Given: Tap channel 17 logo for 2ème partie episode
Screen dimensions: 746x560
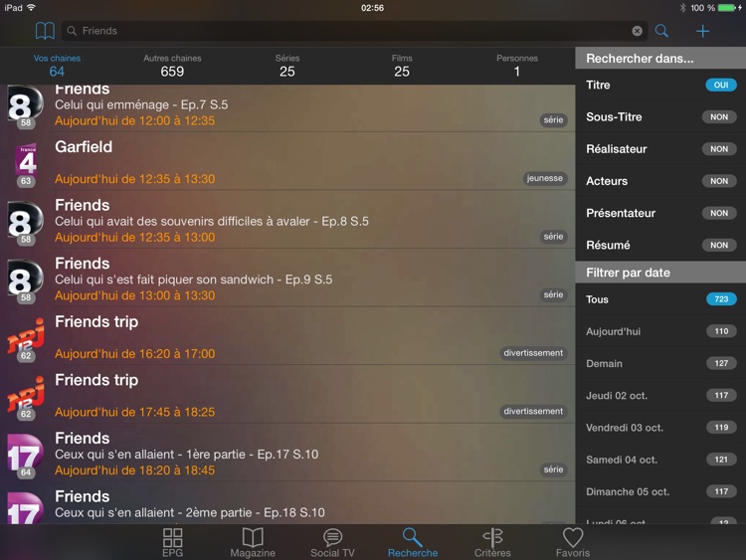Looking at the screenshot, I should 25,508.
